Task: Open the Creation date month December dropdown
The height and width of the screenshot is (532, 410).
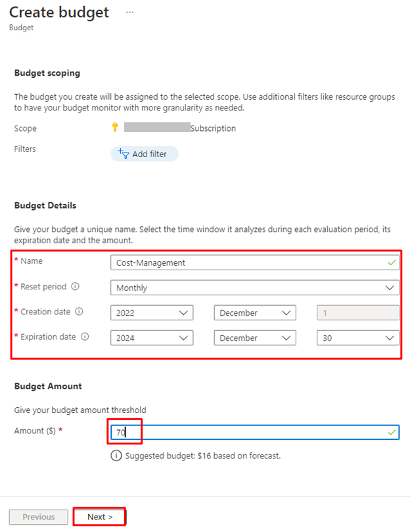Action: (x=254, y=312)
